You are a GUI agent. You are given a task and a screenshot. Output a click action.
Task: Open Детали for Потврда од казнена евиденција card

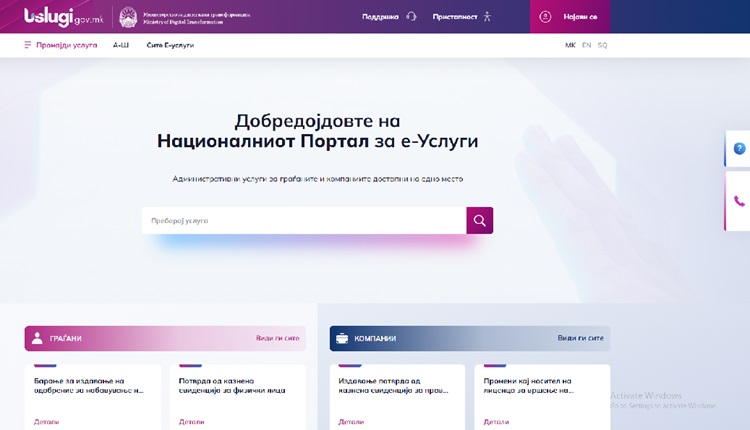pos(192,422)
